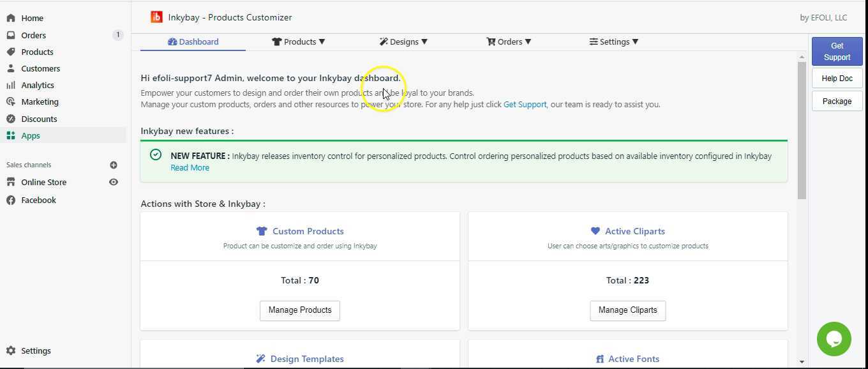Click the Discounts percent icon
Screen dimensions: 868x369
tap(11, 119)
